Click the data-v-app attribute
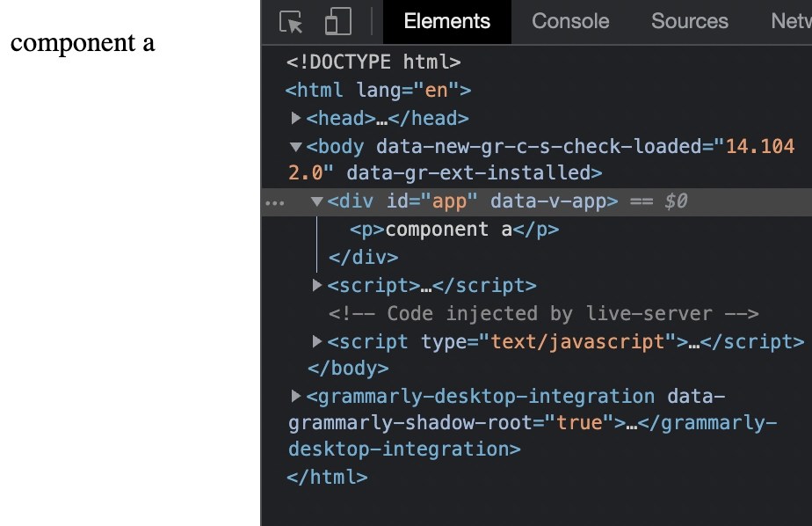The height and width of the screenshot is (526, 812). tap(554, 201)
